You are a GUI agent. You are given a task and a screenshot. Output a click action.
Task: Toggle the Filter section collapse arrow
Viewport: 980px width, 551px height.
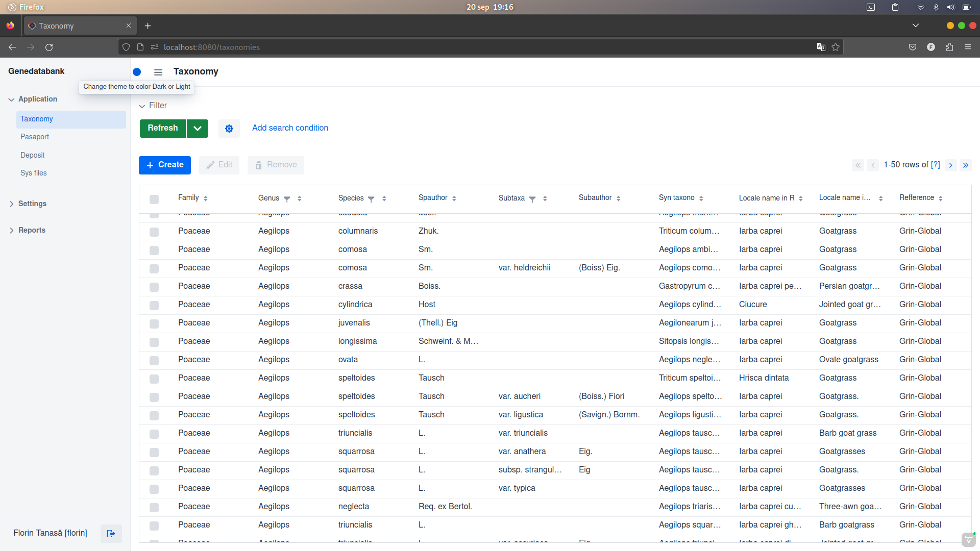tap(142, 106)
